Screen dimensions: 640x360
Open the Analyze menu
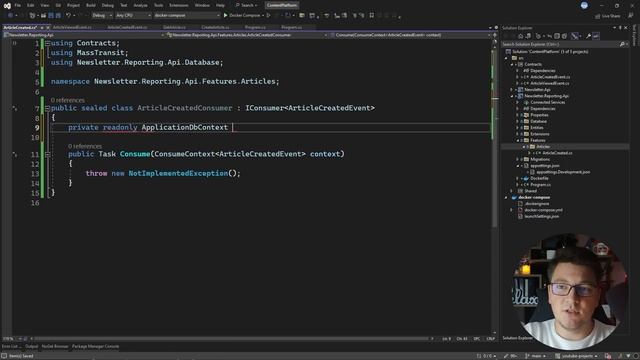tap(140, 5)
